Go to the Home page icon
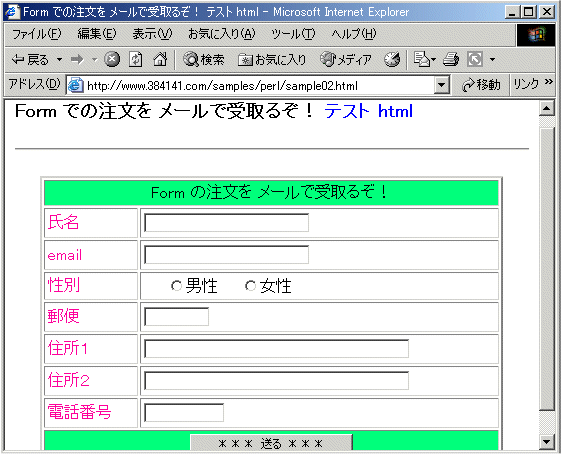The image size is (561, 454). [160, 59]
